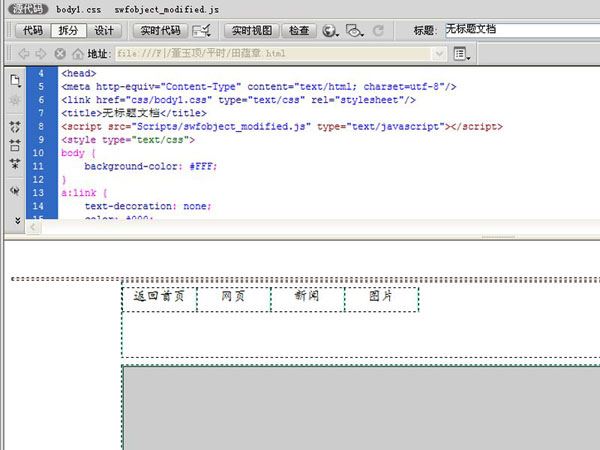Switch to 代码 code view

[31, 30]
